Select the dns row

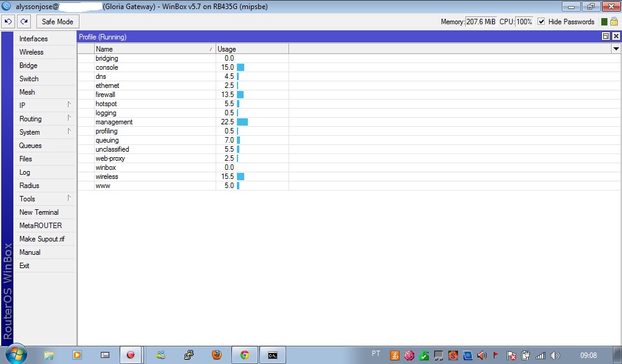pos(349,76)
